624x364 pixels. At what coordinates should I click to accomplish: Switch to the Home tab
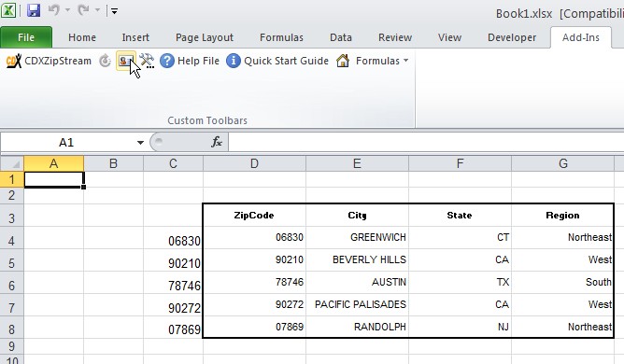tap(82, 37)
